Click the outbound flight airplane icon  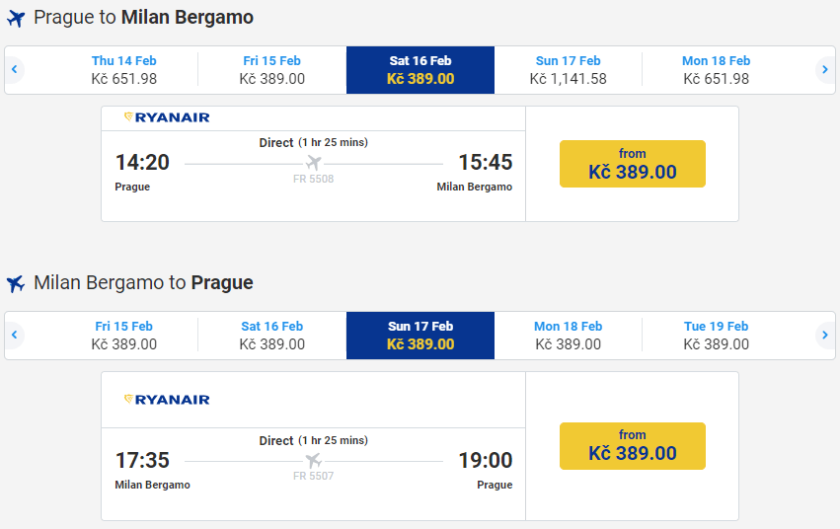(15, 18)
